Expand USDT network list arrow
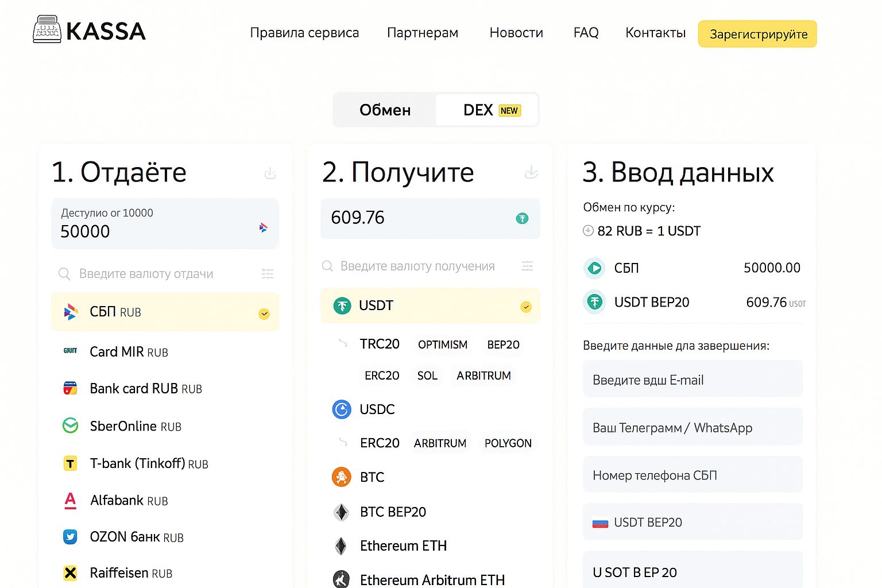Image resolution: width=882 pixels, height=588 pixels. click(x=343, y=343)
